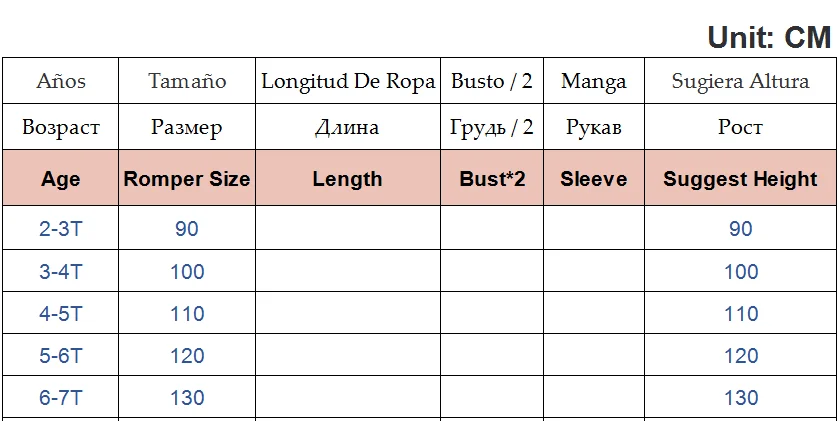
Task: Select the "Romper Size" column header
Action: (187, 179)
